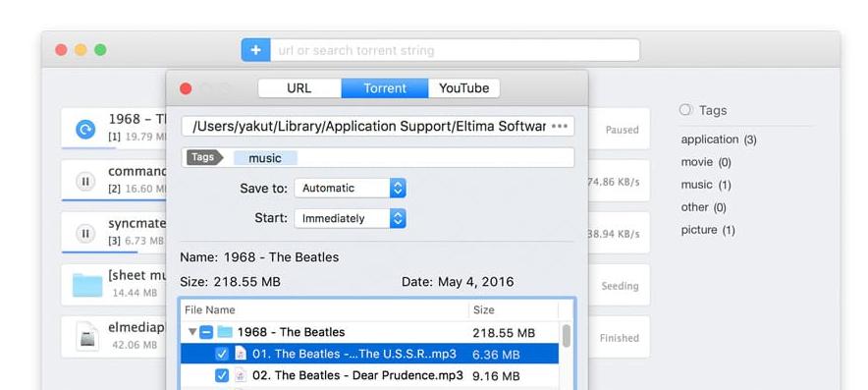Click the progress bar of the syncmate download
The image size is (868, 390).
click(99, 251)
